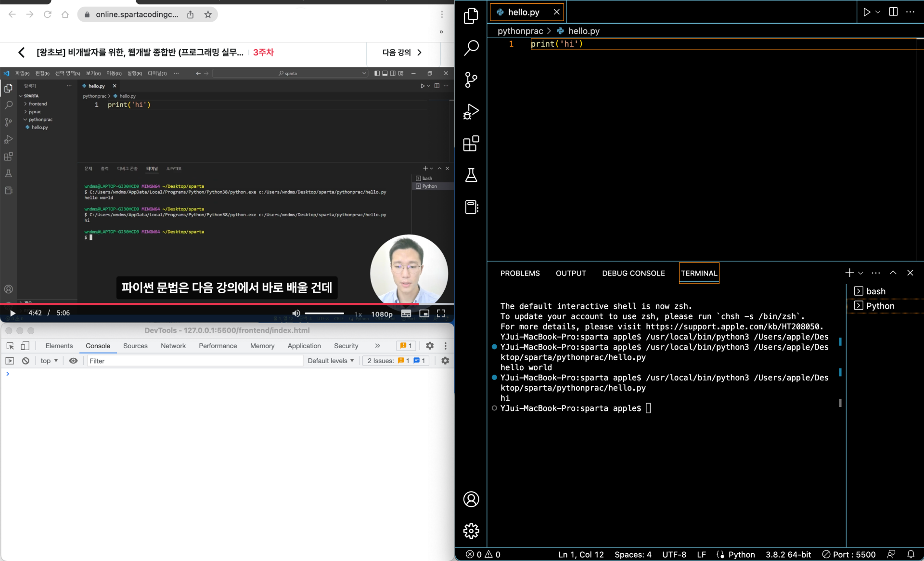Open the Accounts menu in VS Code
Image resolution: width=924 pixels, height=561 pixels.
pos(471,499)
